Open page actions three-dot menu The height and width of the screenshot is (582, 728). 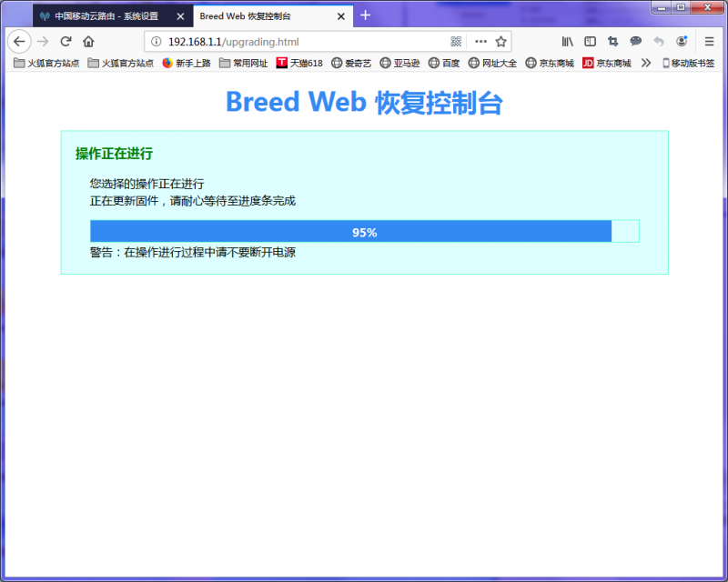click(480, 42)
